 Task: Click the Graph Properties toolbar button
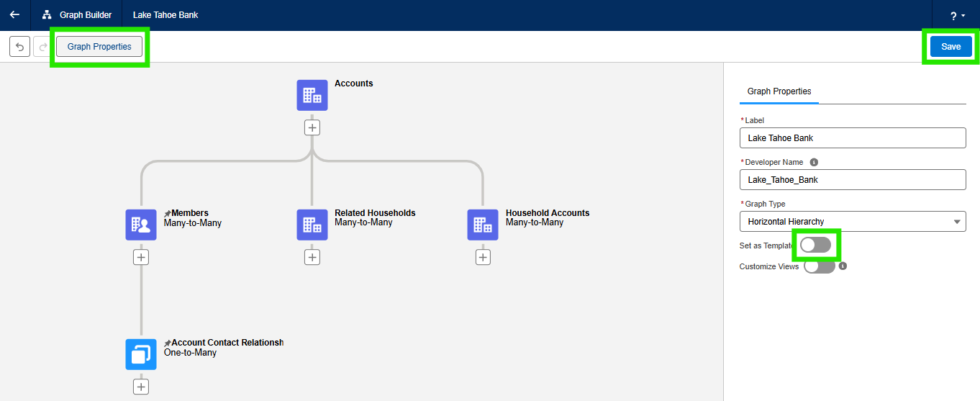point(99,47)
